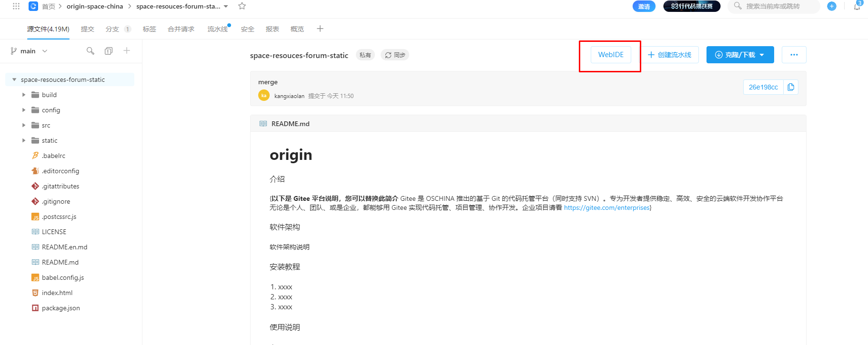Expand the config folder arrow
Screen dimensions: 868x345
[24, 110]
